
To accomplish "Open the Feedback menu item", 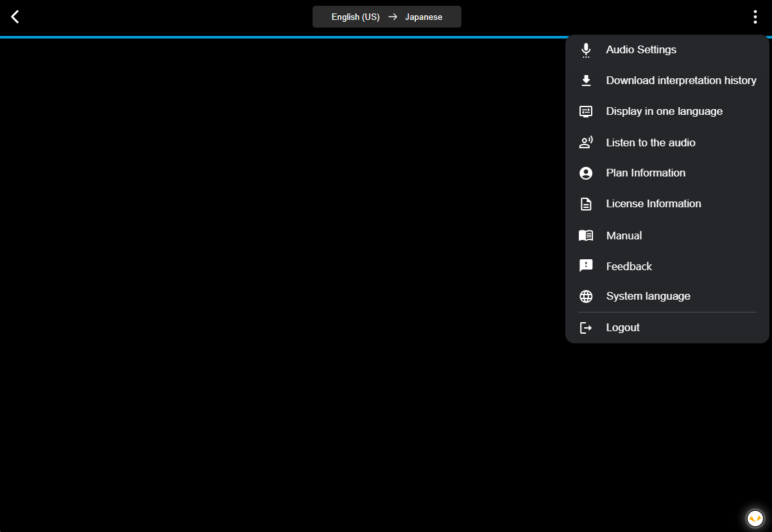I will (629, 266).
